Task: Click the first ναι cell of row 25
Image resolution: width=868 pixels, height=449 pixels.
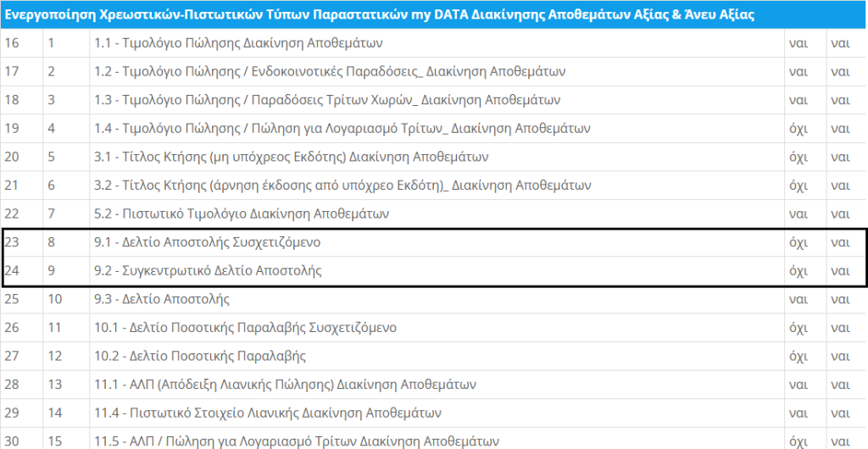Action: click(804, 299)
